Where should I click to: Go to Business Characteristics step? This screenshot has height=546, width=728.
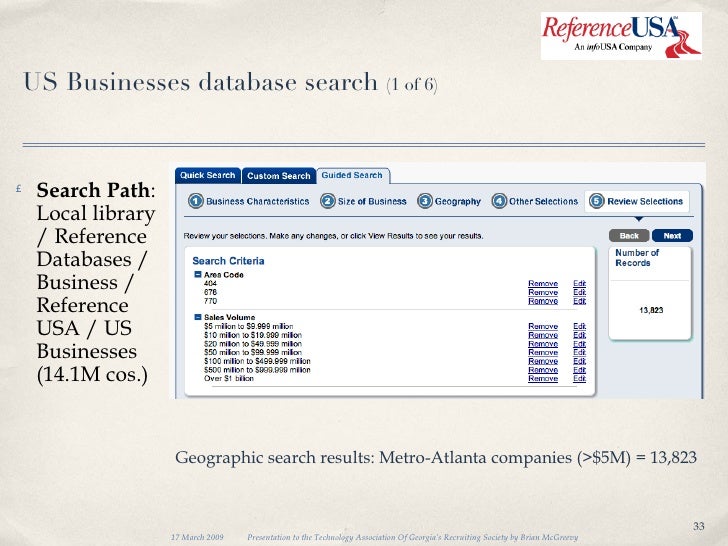(x=258, y=202)
